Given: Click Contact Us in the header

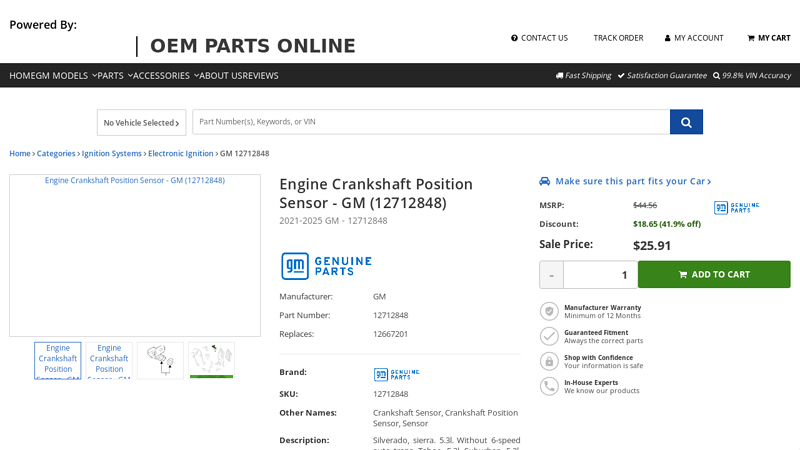Looking at the screenshot, I should pyautogui.click(x=539, y=38).
